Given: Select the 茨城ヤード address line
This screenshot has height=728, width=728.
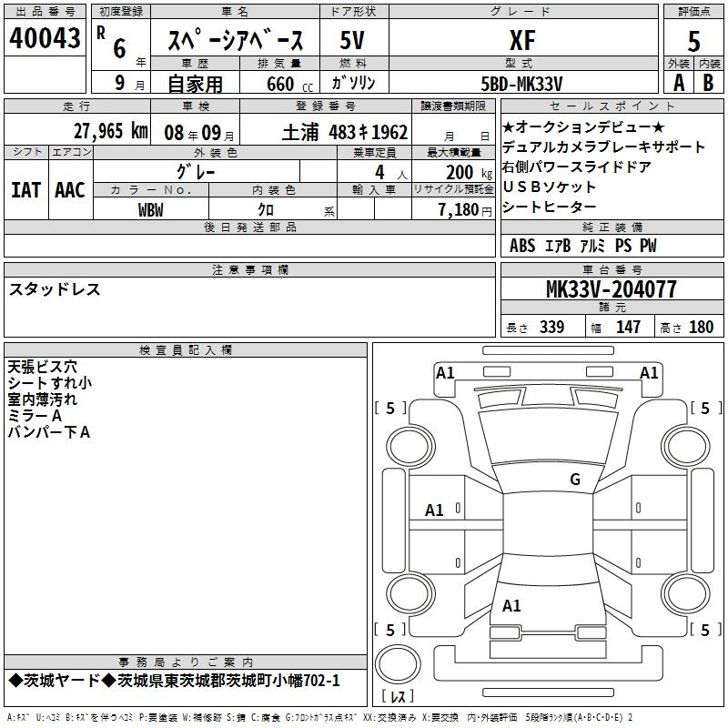Looking at the screenshot, I should 174,681.
